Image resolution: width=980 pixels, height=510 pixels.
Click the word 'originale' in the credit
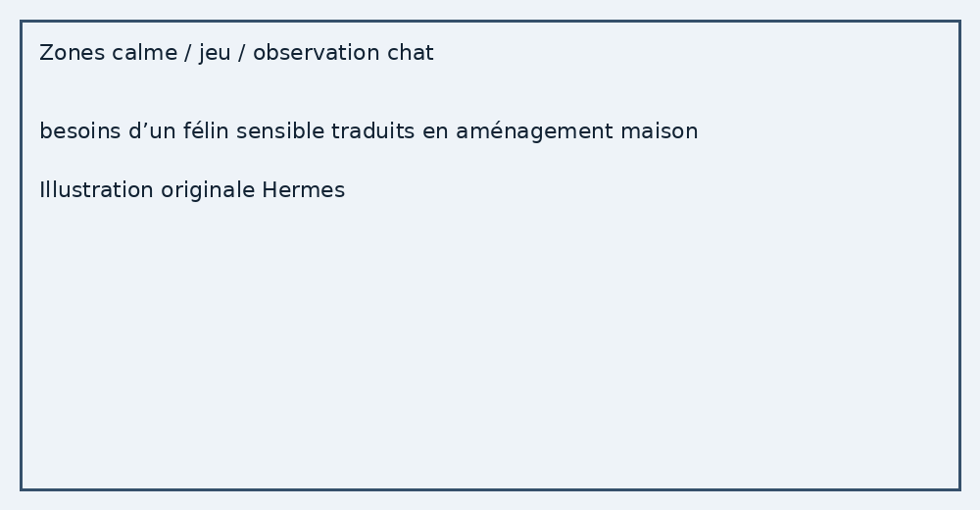(x=208, y=191)
